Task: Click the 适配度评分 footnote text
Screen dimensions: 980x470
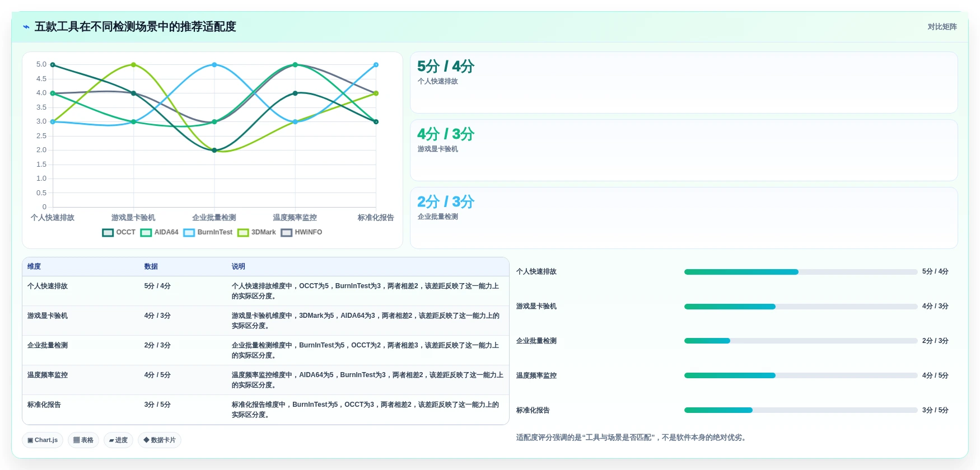Action: coord(632,438)
